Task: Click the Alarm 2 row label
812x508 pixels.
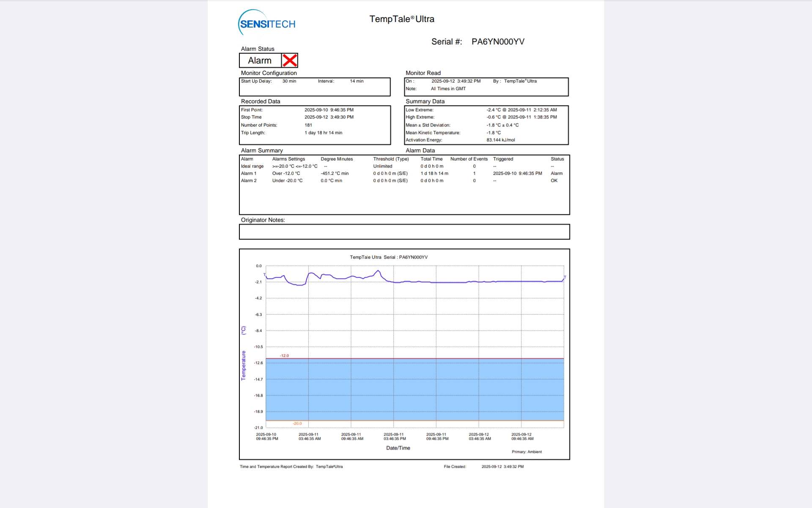Action: (249, 181)
